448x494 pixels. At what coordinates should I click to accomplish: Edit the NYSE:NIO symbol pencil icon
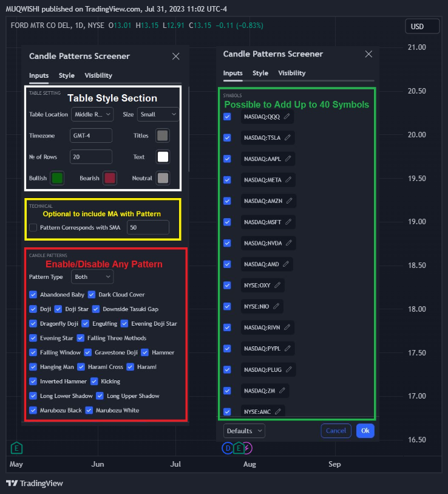(276, 306)
